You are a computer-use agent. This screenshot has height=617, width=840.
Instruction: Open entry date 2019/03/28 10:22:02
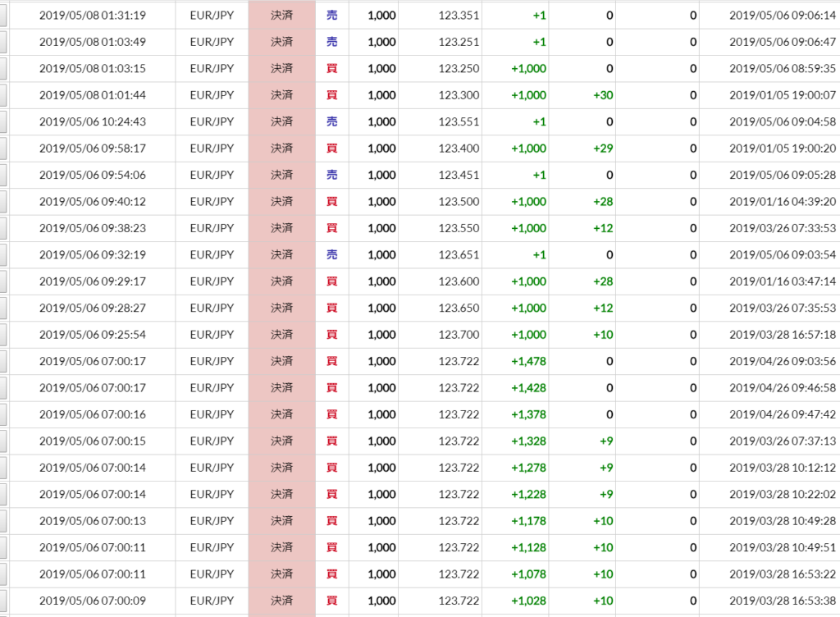click(783, 495)
